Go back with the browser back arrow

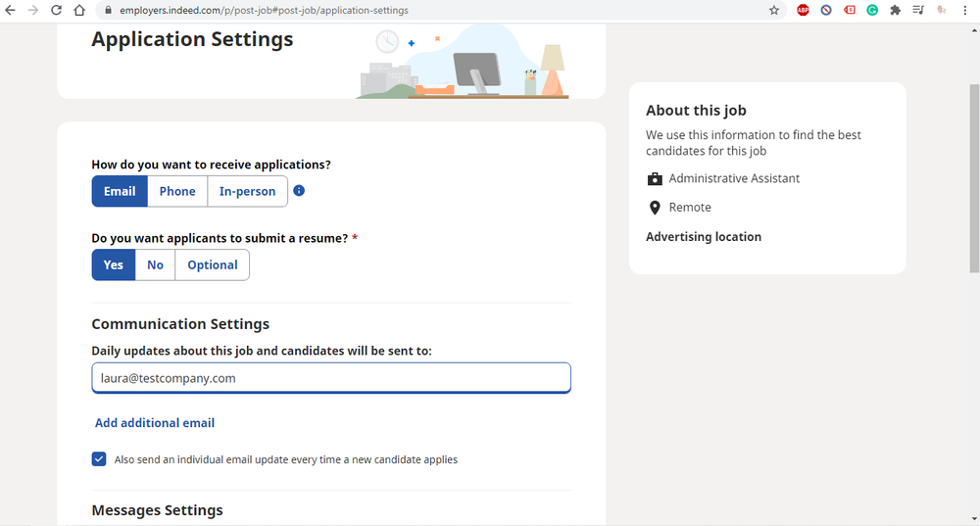point(10,10)
